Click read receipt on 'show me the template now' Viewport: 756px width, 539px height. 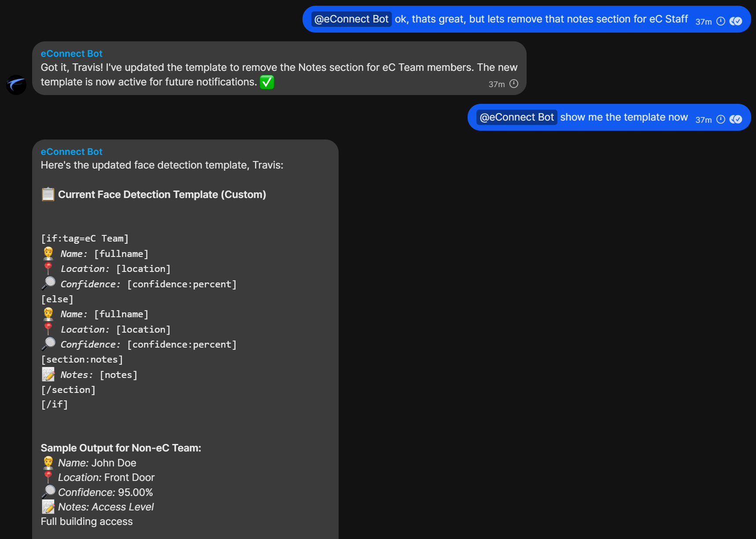click(736, 120)
